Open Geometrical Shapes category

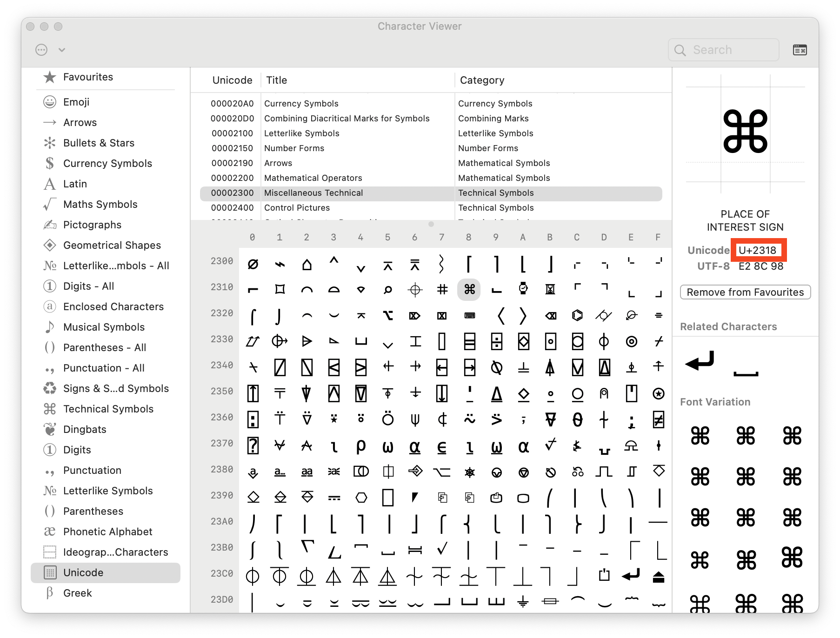106,245
